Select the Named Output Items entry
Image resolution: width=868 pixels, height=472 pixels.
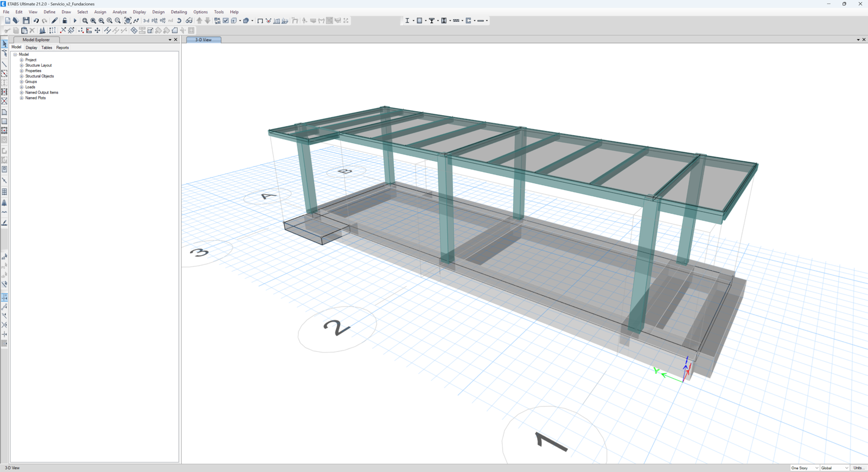pos(42,92)
